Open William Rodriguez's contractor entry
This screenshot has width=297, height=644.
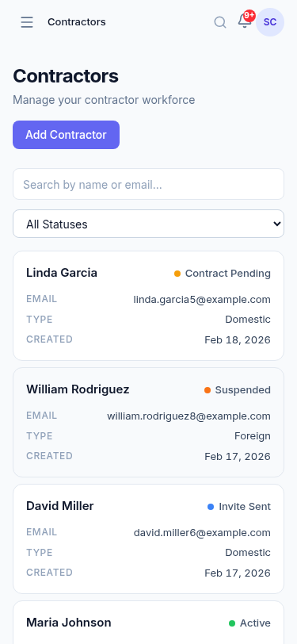[x=149, y=423]
